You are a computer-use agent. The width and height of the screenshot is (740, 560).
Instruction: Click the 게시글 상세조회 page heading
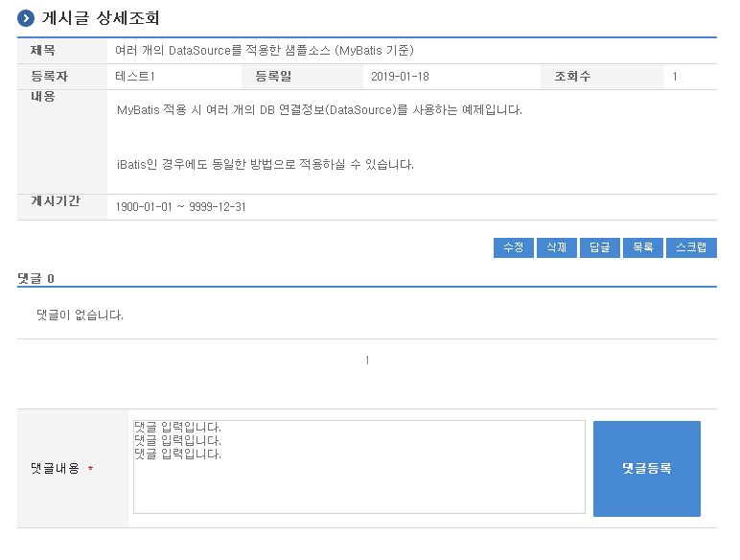tap(101, 17)
